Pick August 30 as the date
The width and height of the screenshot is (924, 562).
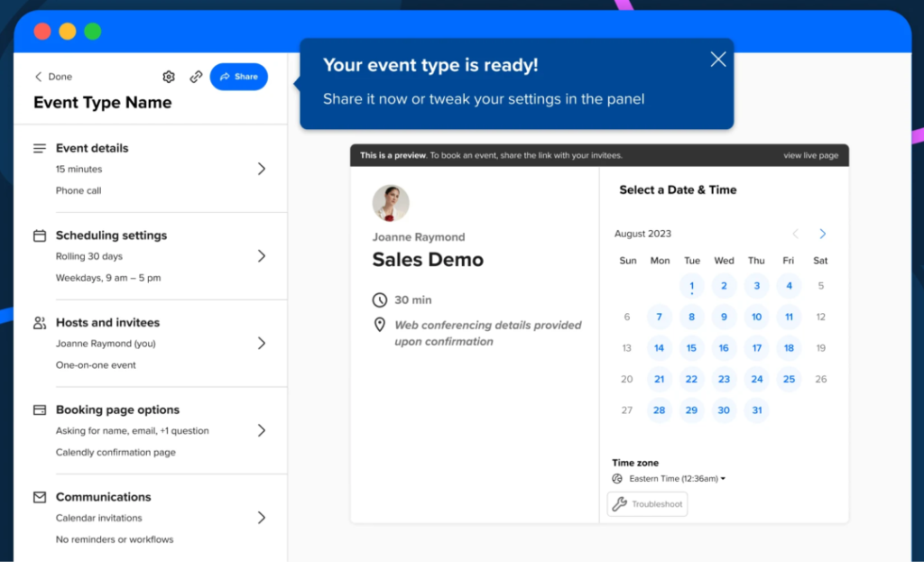725,410
